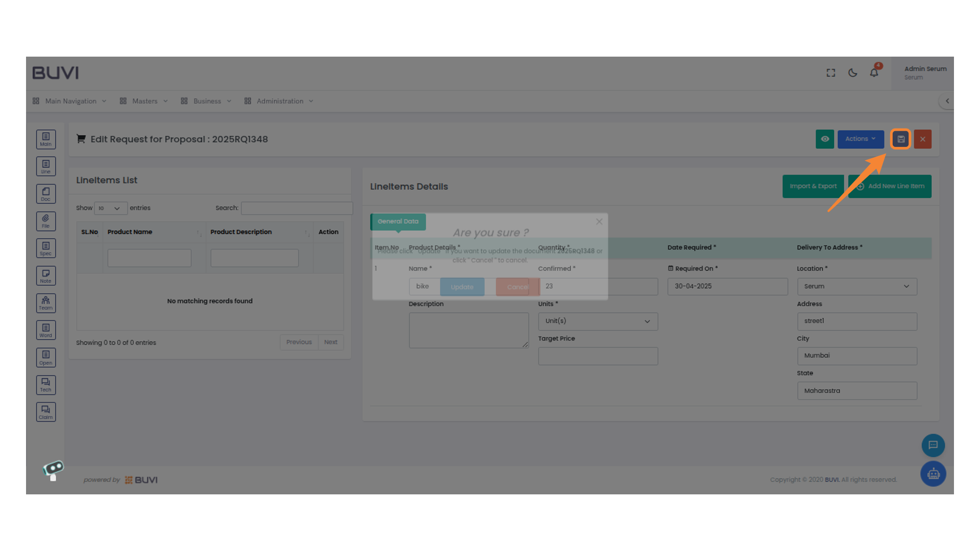Open the Tech sidebar icon

click(x=46, y=385)
